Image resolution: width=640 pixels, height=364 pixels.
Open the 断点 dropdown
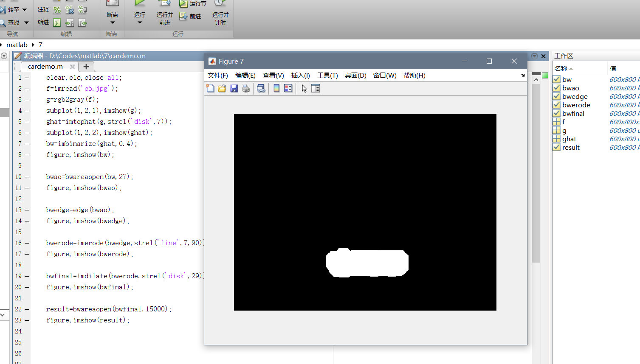click(x=113, y=23)
